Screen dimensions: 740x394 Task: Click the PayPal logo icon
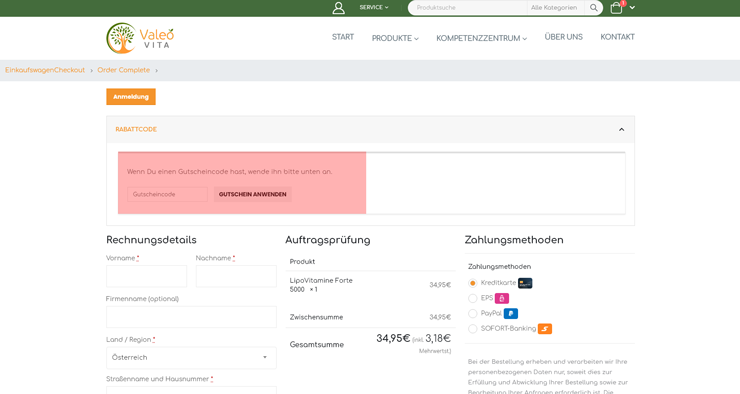(x=511, y=313)
